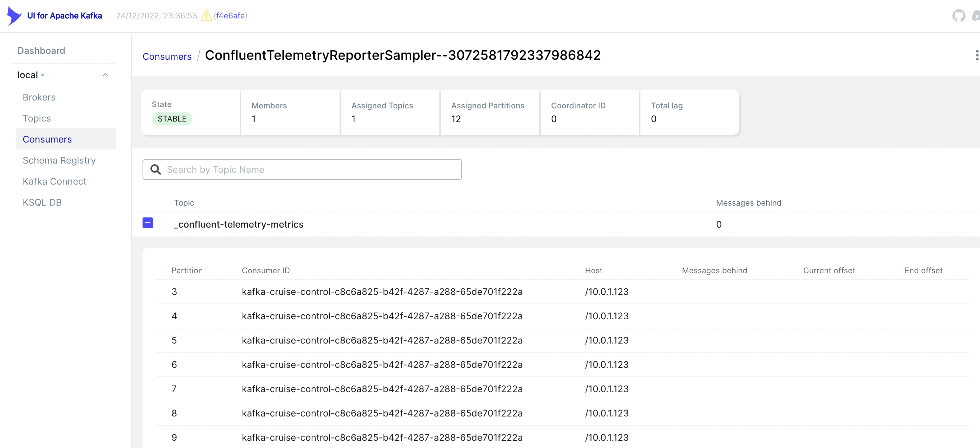Select the partition 9 row consumer ID
Image resolution: width=980 pixels, height=448 pixels.
point(382,438)
